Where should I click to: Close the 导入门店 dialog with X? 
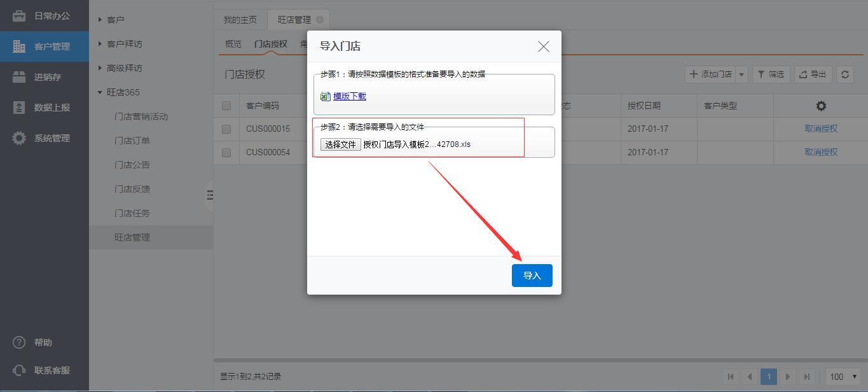coord(543,46)
